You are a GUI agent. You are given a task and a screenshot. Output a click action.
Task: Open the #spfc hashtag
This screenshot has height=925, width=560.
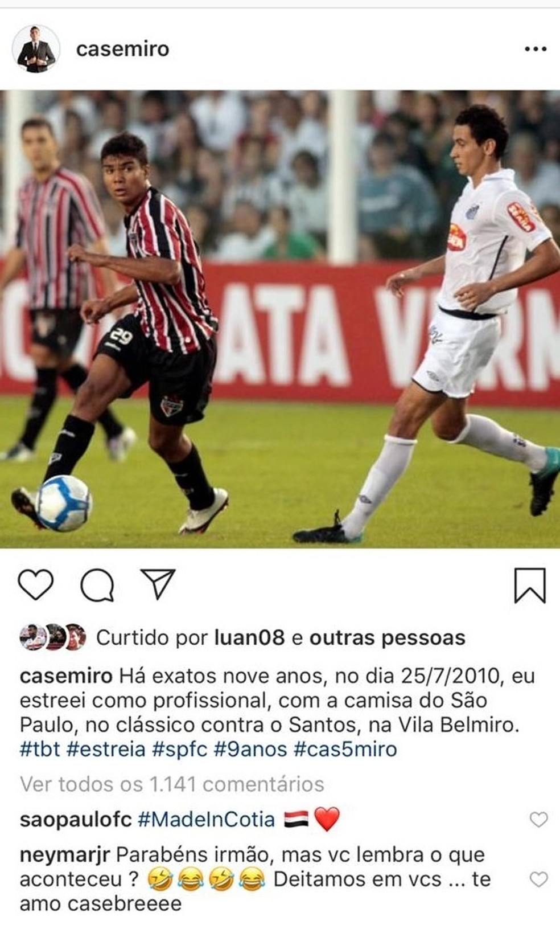click(180, 748)
